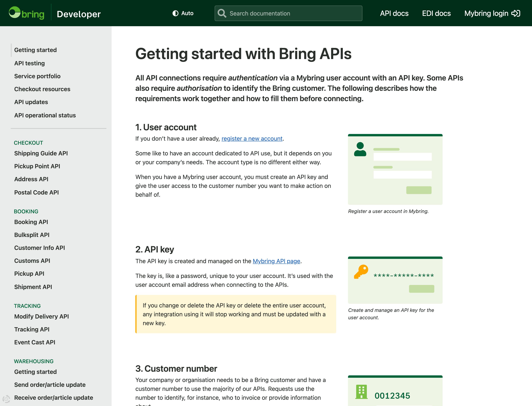The height and width of the screenshot is (406, 532).
Task: Open Receive order/article update page
Action: coord(53,398)
